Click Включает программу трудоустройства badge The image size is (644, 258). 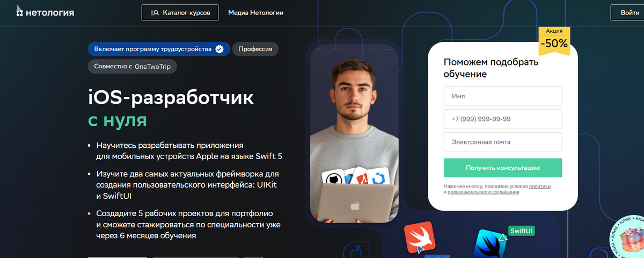159,49
